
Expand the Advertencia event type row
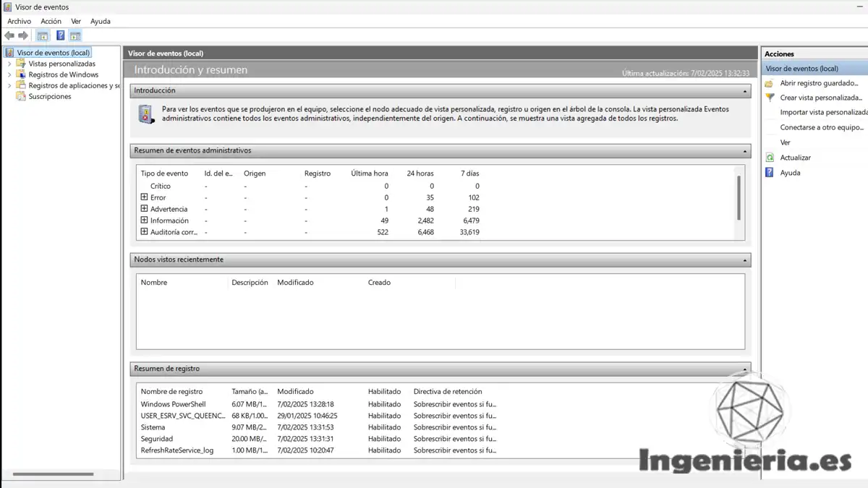pos(144,209)
